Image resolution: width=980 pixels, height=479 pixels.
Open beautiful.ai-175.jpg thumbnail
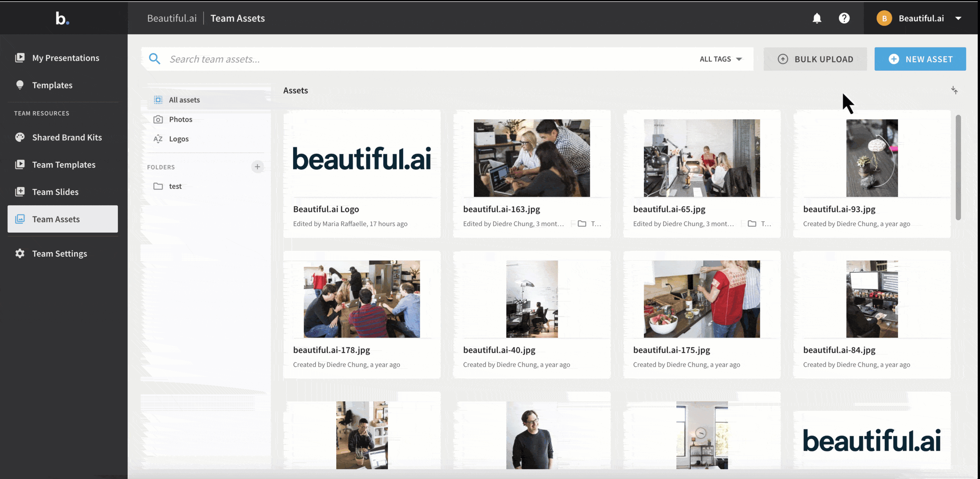pyautogui.click(x=702, y=299)
